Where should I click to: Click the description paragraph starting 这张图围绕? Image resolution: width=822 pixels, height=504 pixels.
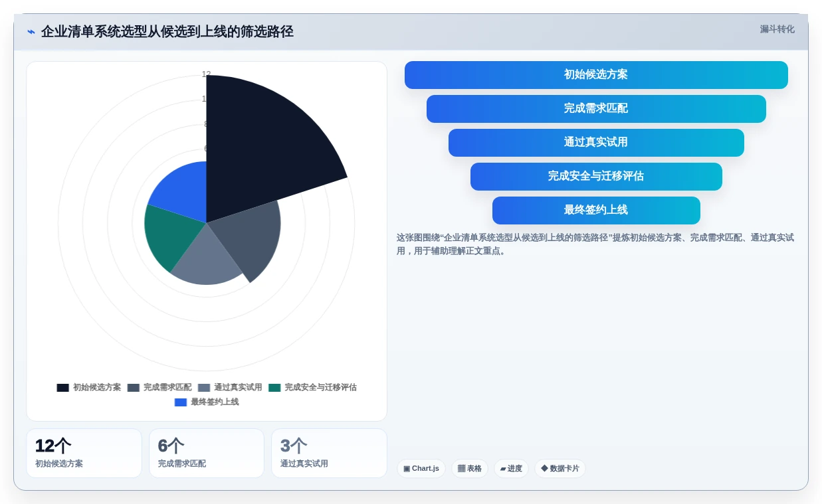[595, 244]
